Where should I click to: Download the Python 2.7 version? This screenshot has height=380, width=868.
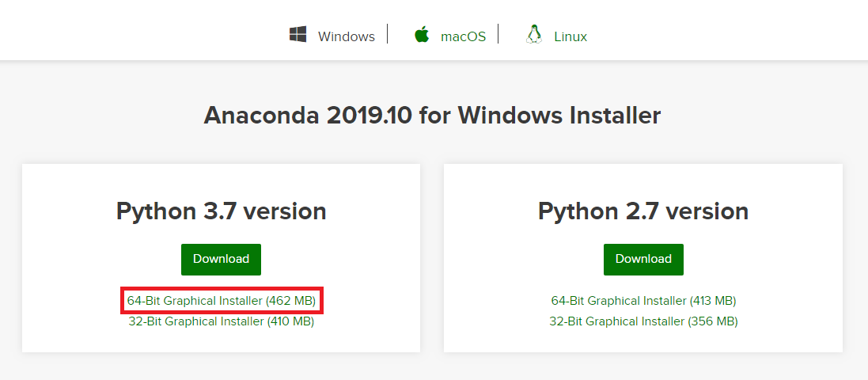[643, 259]
